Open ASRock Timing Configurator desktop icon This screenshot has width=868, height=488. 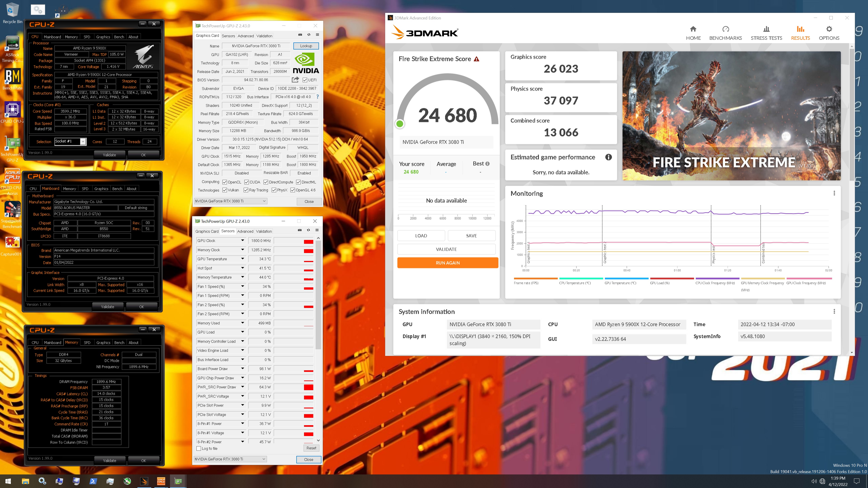point(12,49)
